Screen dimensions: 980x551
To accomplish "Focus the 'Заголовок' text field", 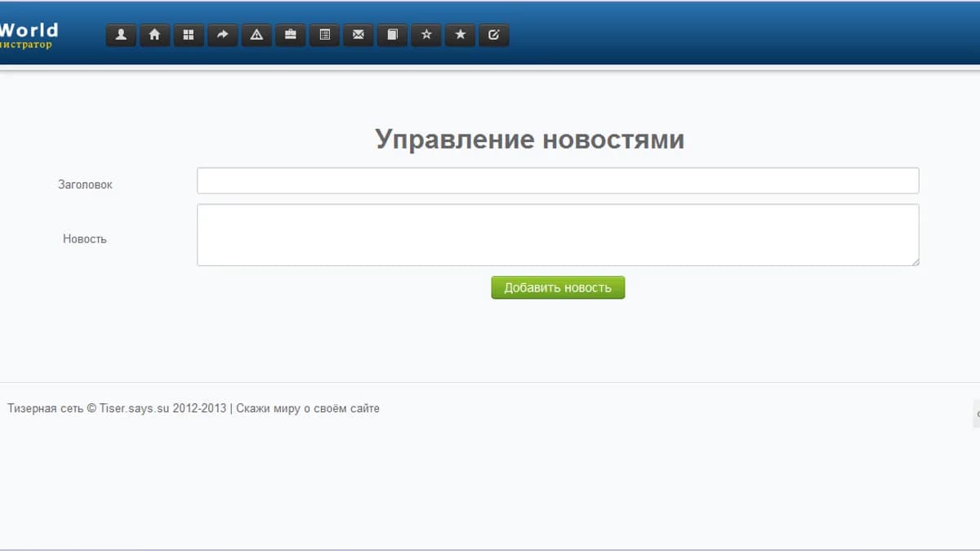I will pos(558,180).
